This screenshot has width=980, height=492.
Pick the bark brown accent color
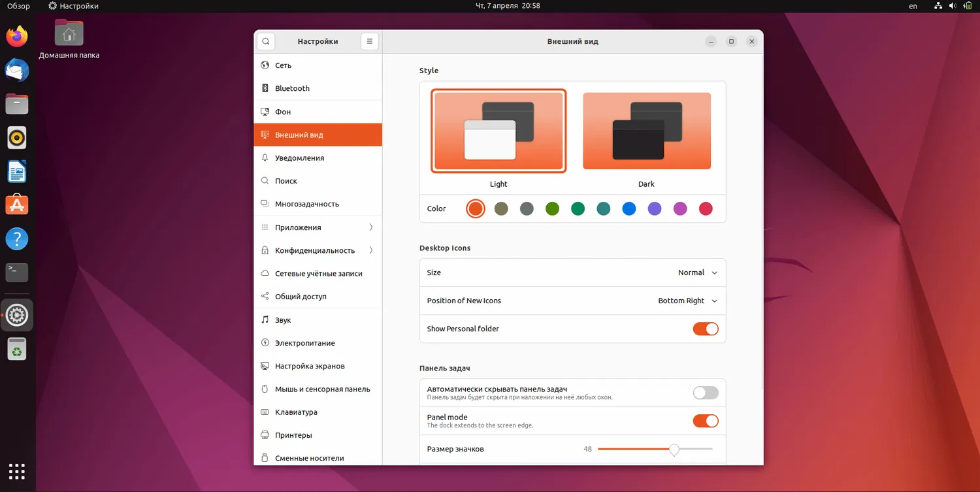pyautogui.click(x=501, y=208)
